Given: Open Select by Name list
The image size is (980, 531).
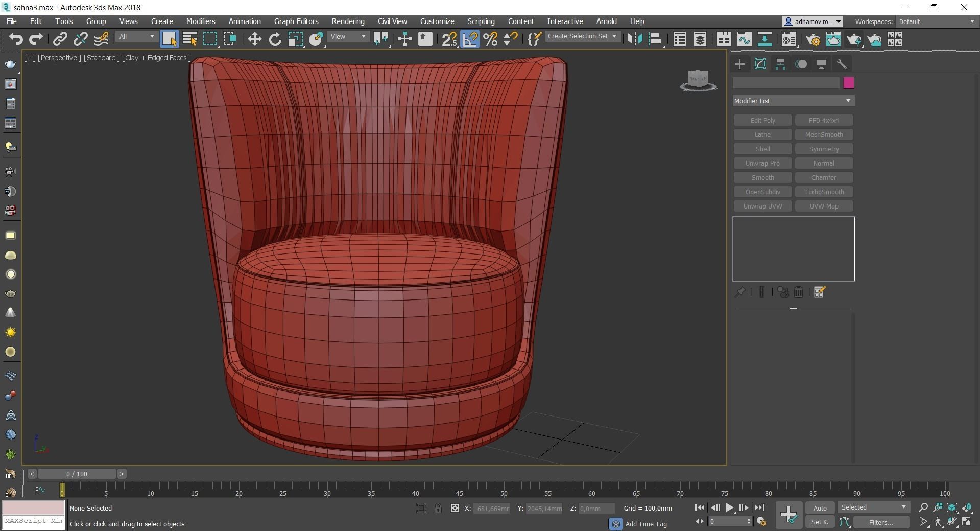Looking at the screenshot, I should (190, 39).
